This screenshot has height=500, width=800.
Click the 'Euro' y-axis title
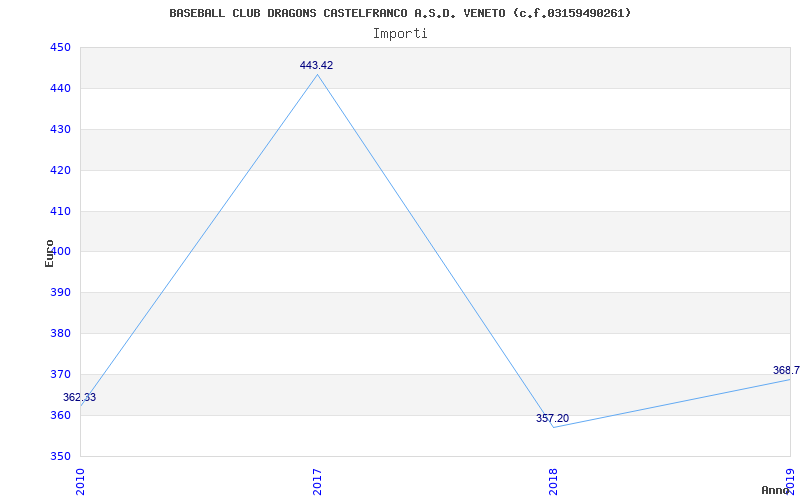point(49,254)
